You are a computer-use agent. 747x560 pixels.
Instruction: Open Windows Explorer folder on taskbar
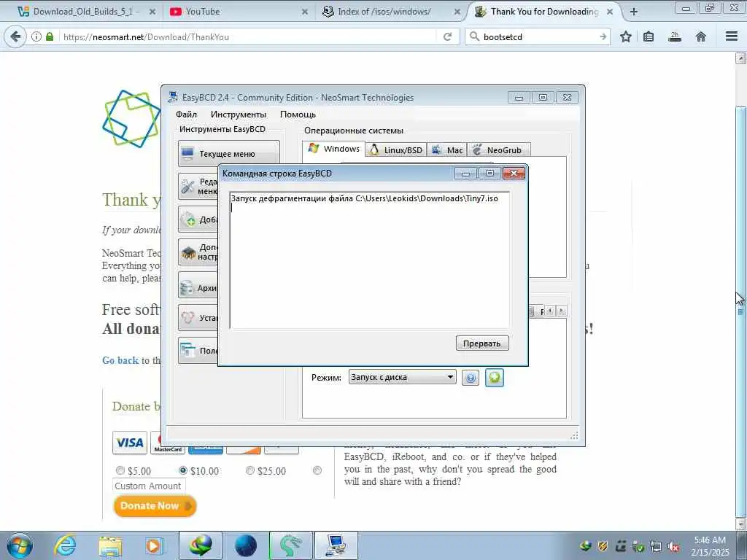pyautogui.click(x=110, y=545)
